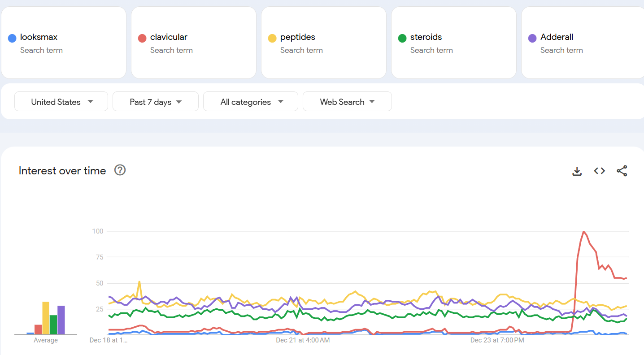
Task: Expand the Past 7 days dropdown
Action: click(x=156, y=102)
